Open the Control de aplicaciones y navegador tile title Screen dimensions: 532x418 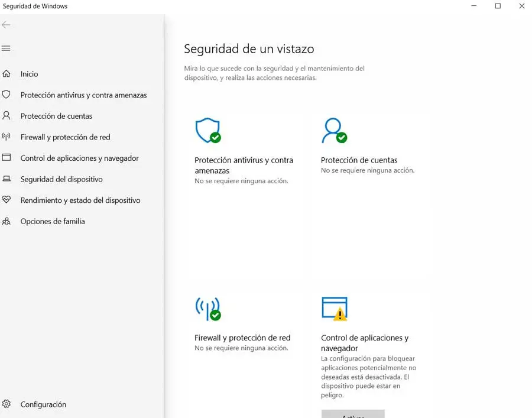pyautogui.click(x=365, y=343)
